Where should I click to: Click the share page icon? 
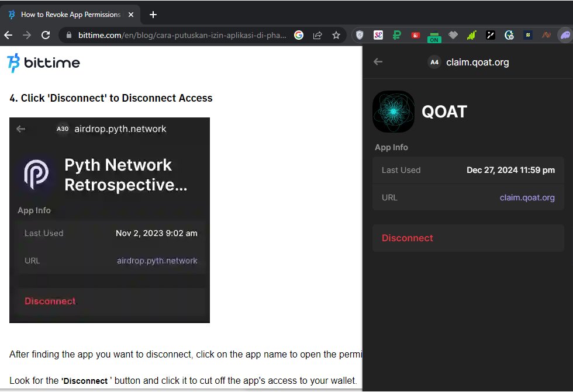click(317, 35)
